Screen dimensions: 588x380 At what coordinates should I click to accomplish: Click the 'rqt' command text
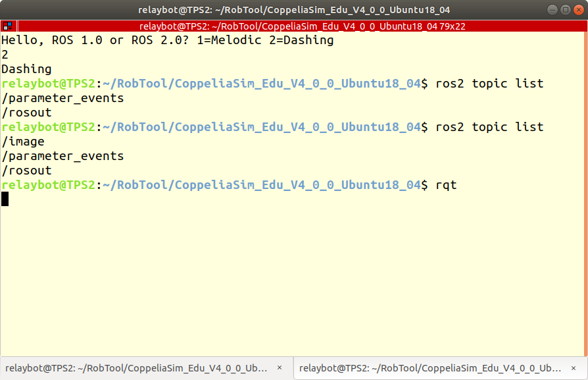coord(446,185)
